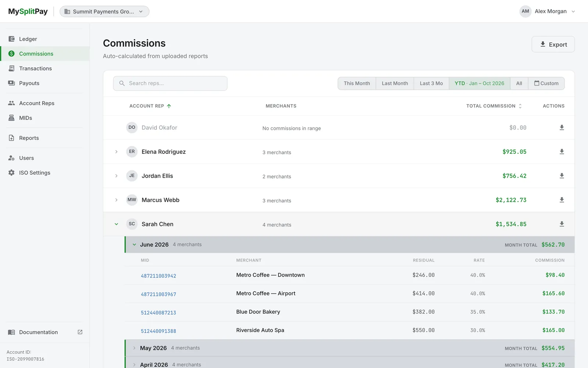Click the Transactions receipt icon
Viewport: 588px width, 368px height.
tap(11, 68)
